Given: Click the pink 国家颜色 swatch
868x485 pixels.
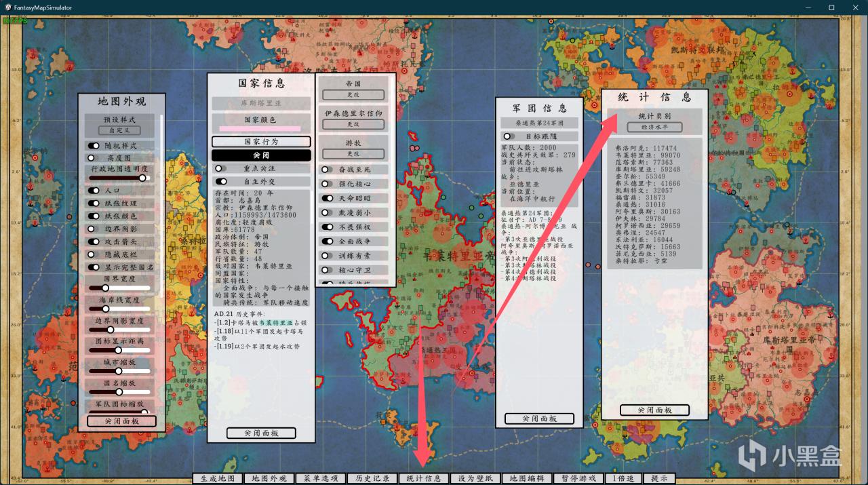Looking at the screenshot, I should [261, 128].
